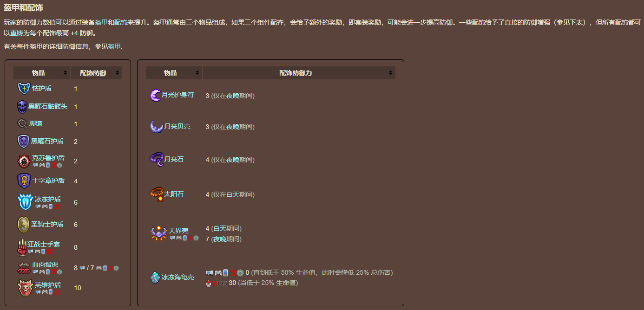Open the 配饰 link in the intro text
The width and height of the screenshot is (644, 310).
120,22
